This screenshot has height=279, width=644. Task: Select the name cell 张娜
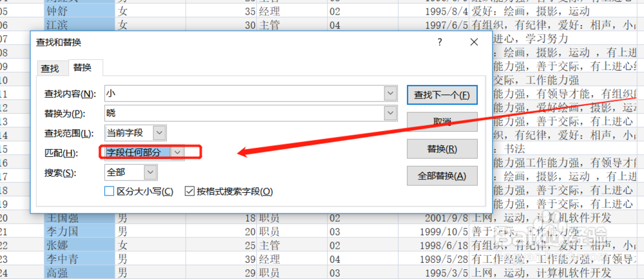[x=80, y=246]
